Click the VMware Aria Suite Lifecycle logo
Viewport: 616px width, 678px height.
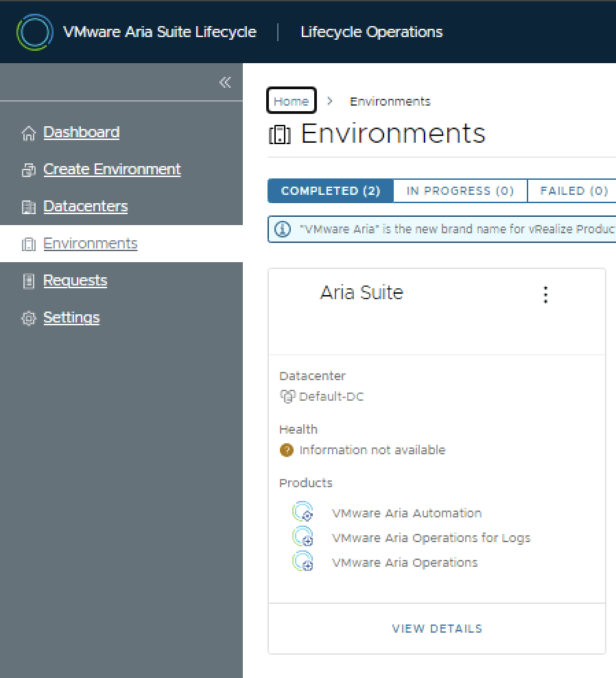(x=34, y=32)
